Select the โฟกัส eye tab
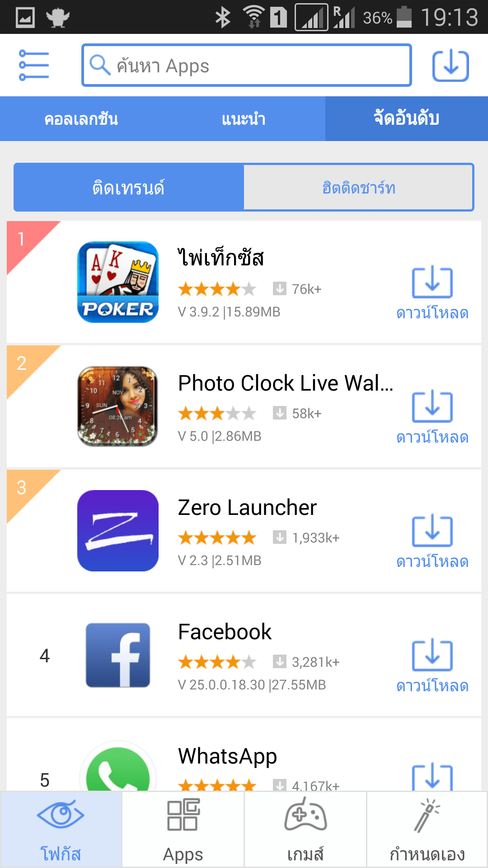This screenshot has height=868, width=488. [x=61, y=830]
